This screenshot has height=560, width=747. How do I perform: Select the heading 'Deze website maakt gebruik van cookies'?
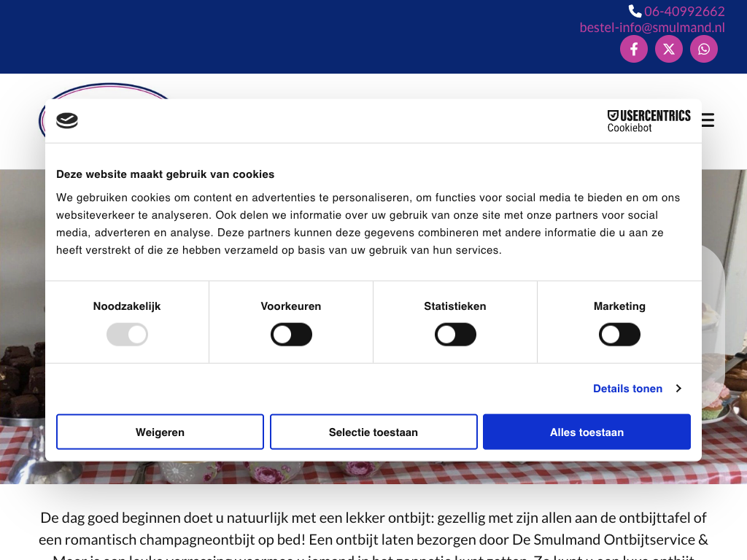[x=166, y=174]
